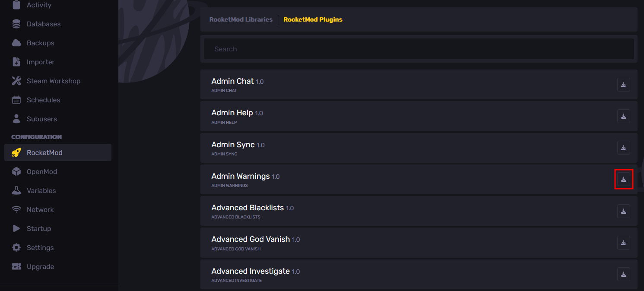Click the highlighted Admin Warnings download icon
Image resolution: width=644 pixels, height=291 pixels.
[x=623, y=179]
